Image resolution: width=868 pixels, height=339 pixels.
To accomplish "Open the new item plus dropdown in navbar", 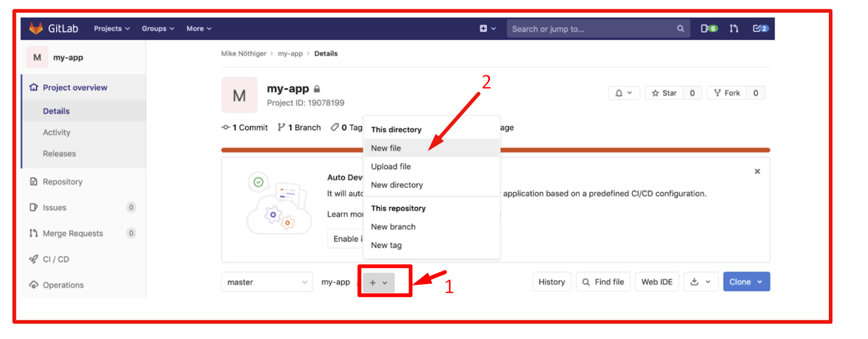I will pyautogui.click(x=488, y=29).
